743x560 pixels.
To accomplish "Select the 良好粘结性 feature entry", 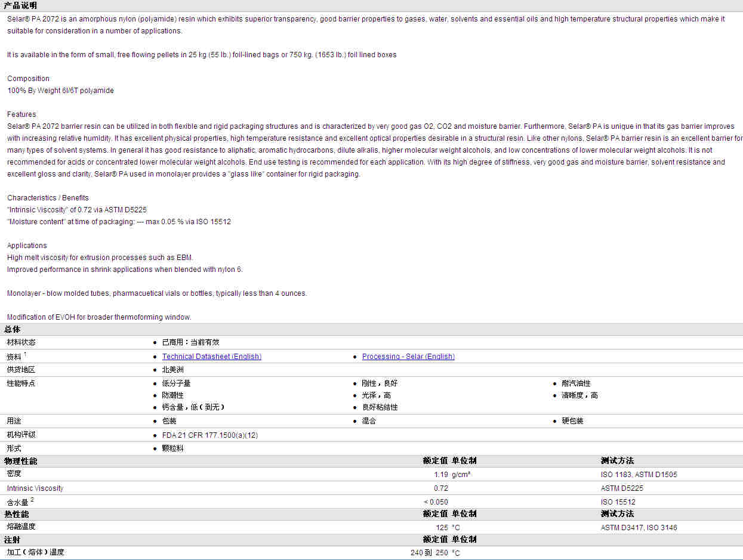I will (380, 407).
